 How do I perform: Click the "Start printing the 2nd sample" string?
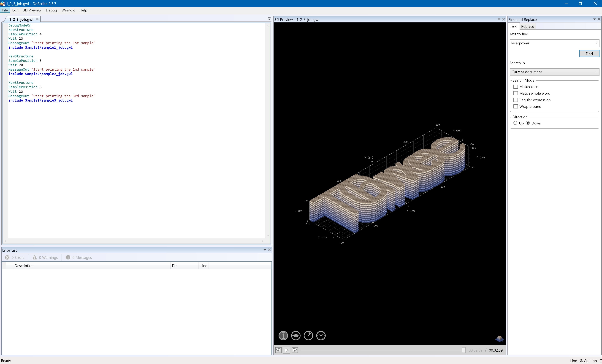tap(63, 69)
